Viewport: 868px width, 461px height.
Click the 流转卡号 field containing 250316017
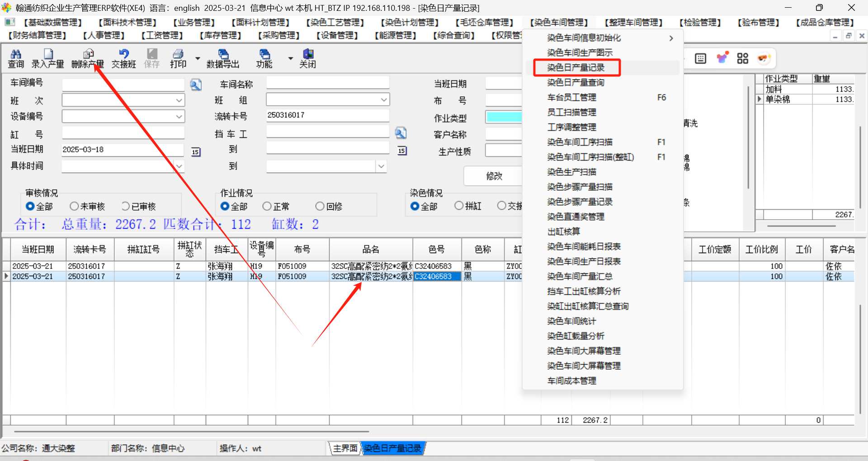[x=328, y=115]
